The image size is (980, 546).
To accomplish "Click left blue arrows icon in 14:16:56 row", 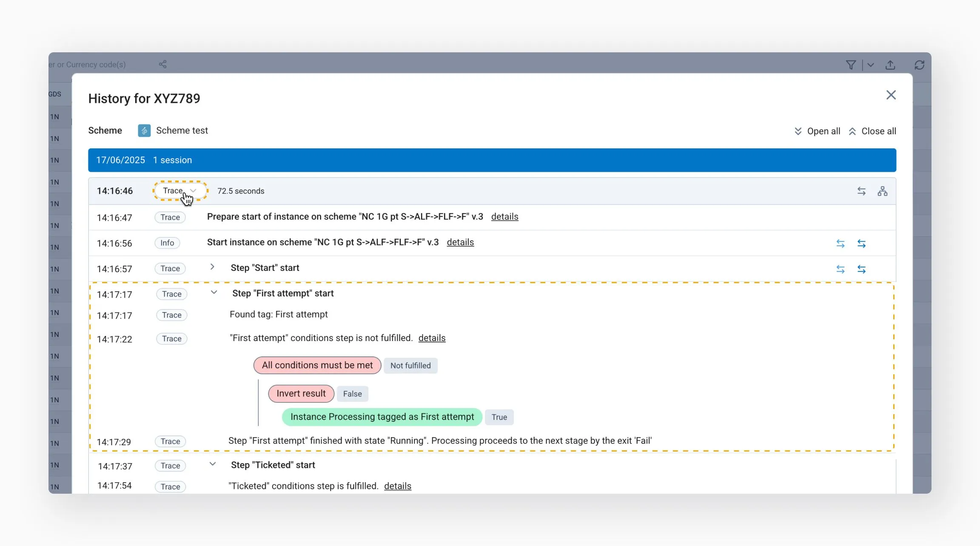I will pyautogui.click(x=840, y=244).
